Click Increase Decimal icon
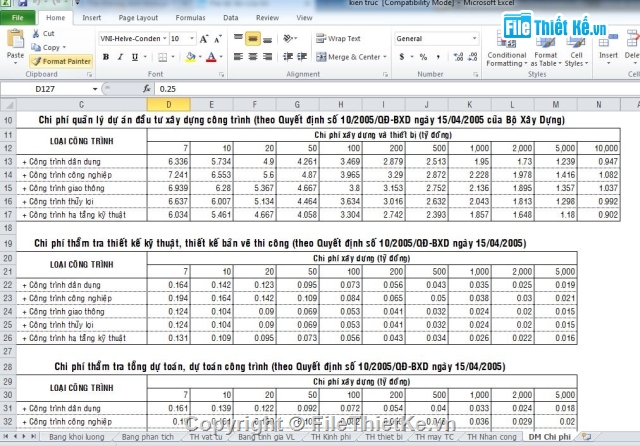The image size is (640, 446). click(458, 57)
